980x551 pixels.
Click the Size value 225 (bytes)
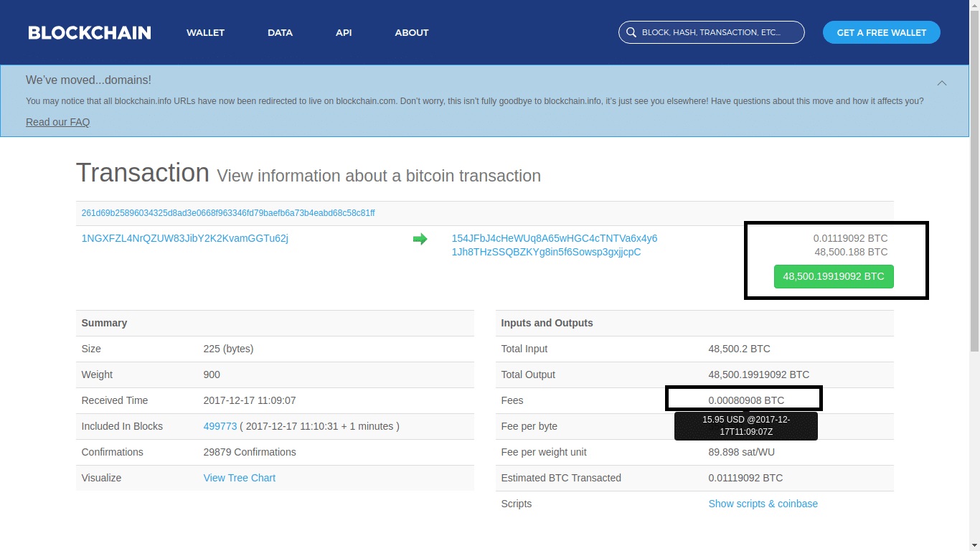pyautogui.click(x=229, y=349)
